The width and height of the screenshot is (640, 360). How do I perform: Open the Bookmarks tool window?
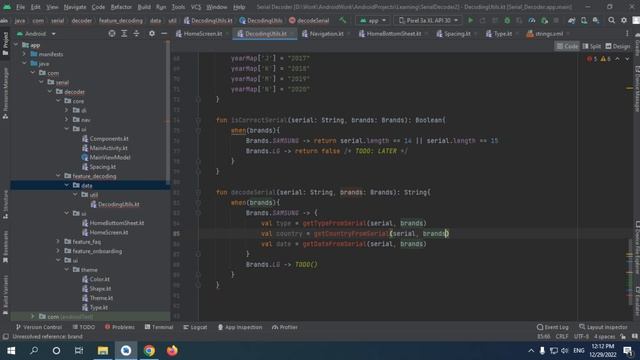click(5, 247)
